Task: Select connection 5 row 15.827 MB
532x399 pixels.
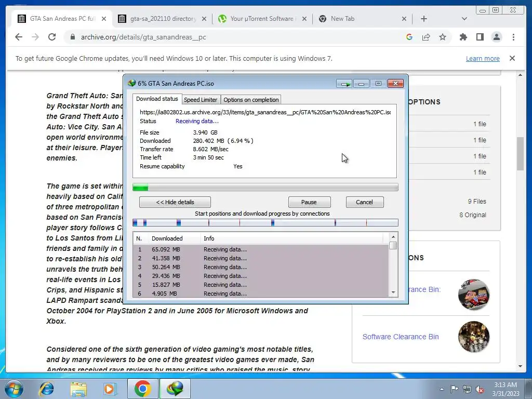Action: click(261, 285)
